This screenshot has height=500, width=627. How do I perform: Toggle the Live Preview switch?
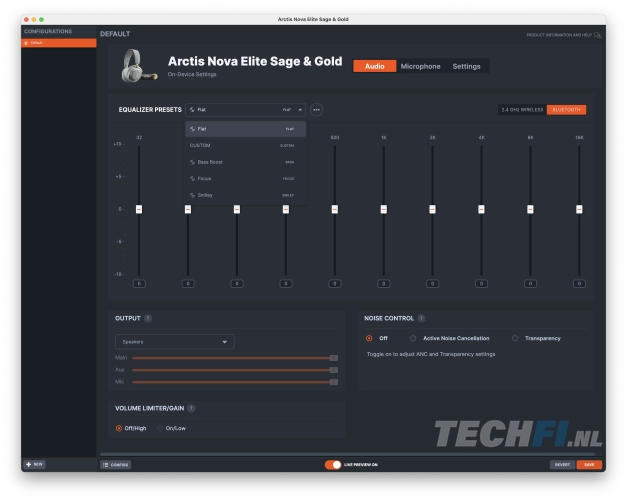333,465
